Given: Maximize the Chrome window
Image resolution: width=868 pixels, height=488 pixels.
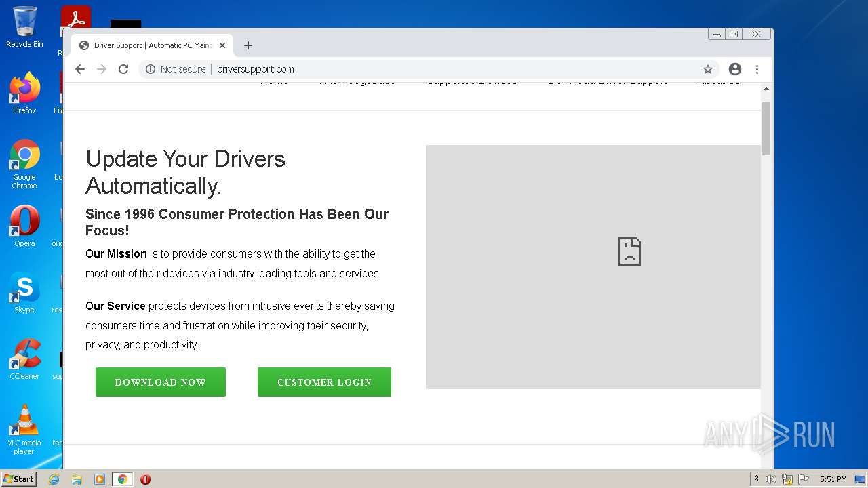Looking at the screenshot, I should [734, 34].
